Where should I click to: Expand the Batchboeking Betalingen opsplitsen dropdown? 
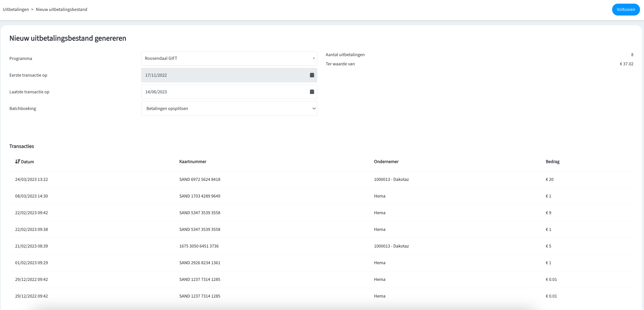(225, 109)
